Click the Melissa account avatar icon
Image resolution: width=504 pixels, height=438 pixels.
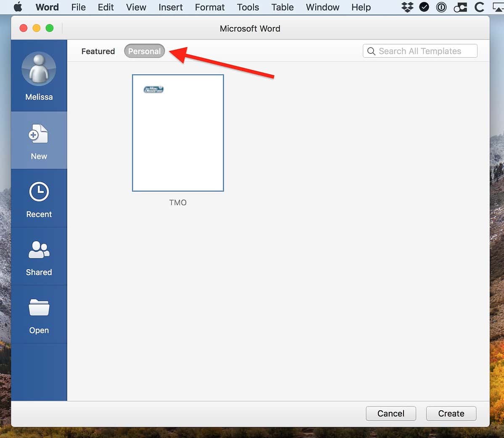point(39,69)
